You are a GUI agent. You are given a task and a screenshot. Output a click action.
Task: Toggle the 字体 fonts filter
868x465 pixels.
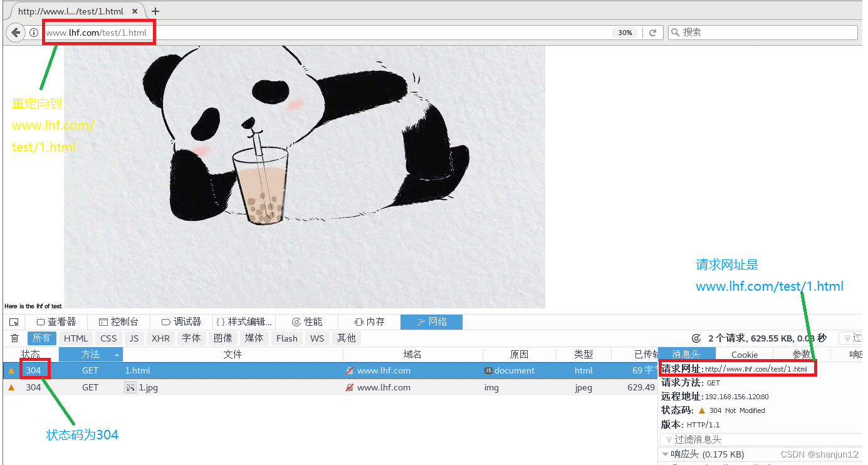click(x=192, y=338)
